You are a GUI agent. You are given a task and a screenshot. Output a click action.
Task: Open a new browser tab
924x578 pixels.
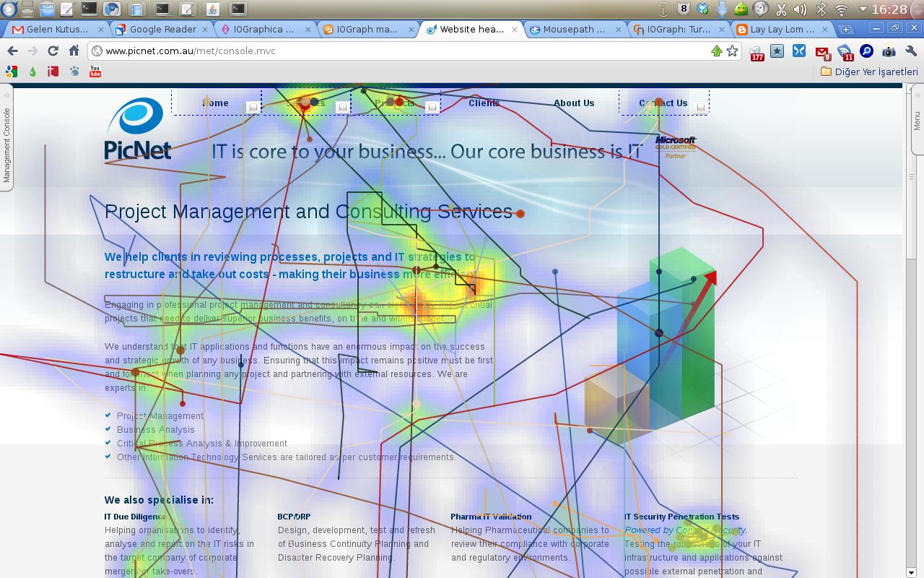coord(845,30)
